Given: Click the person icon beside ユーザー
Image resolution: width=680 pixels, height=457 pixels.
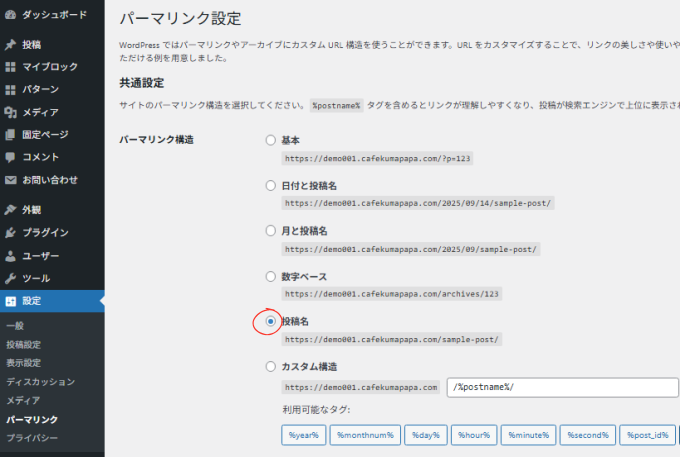Looking at the screenshot, I should (10, 256).
